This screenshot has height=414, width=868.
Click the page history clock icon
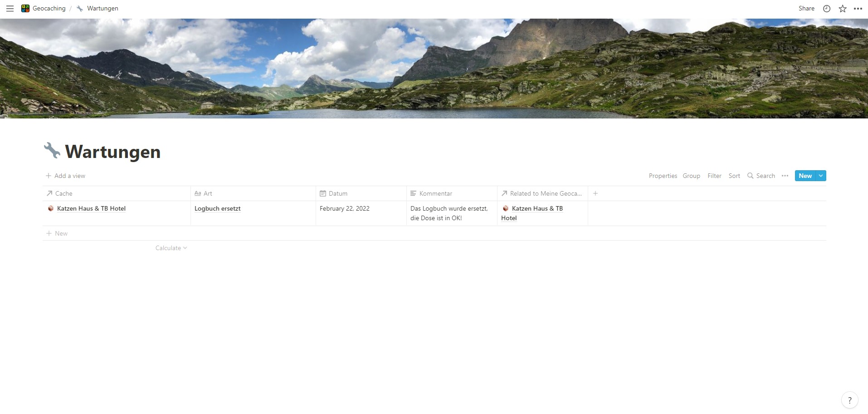pyautogui.click(x=827, y=9)
